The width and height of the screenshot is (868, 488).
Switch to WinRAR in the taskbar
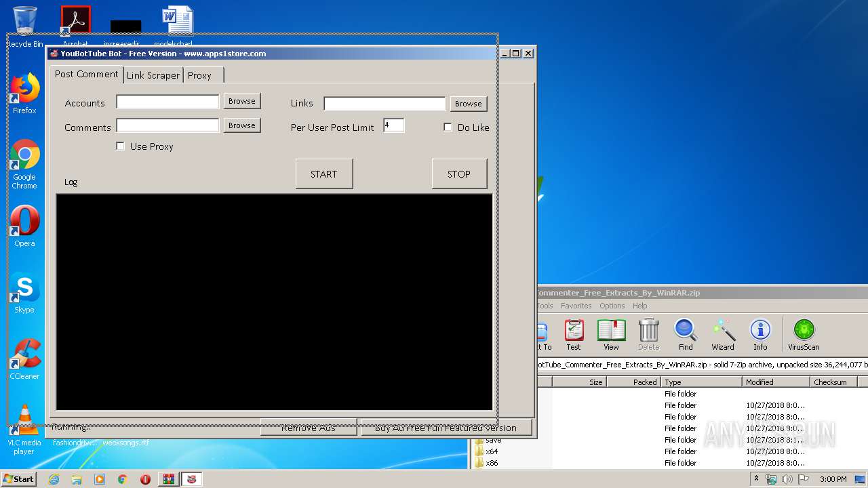pos(168,479)
